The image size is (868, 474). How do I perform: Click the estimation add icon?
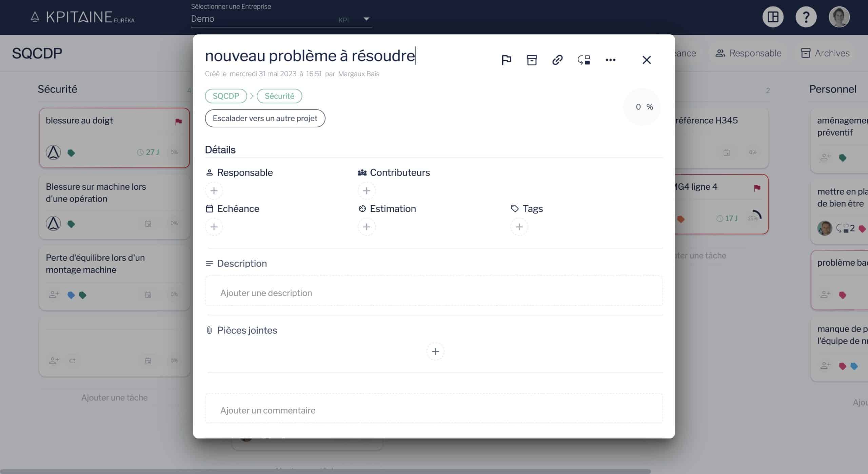(366, 227)
